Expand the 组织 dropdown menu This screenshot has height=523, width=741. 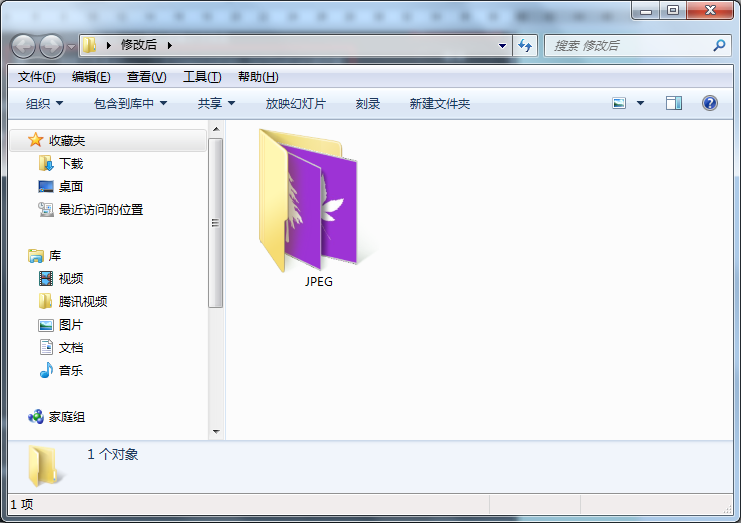coord(45,103)
